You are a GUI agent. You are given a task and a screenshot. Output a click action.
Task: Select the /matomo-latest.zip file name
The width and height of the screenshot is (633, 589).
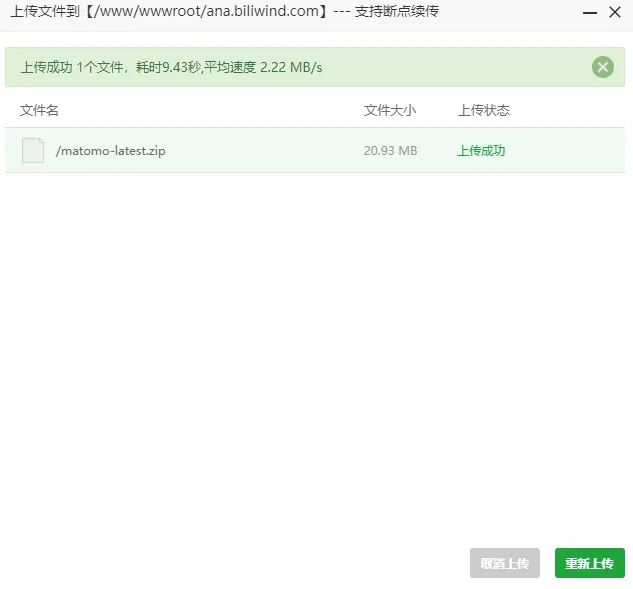111,151
